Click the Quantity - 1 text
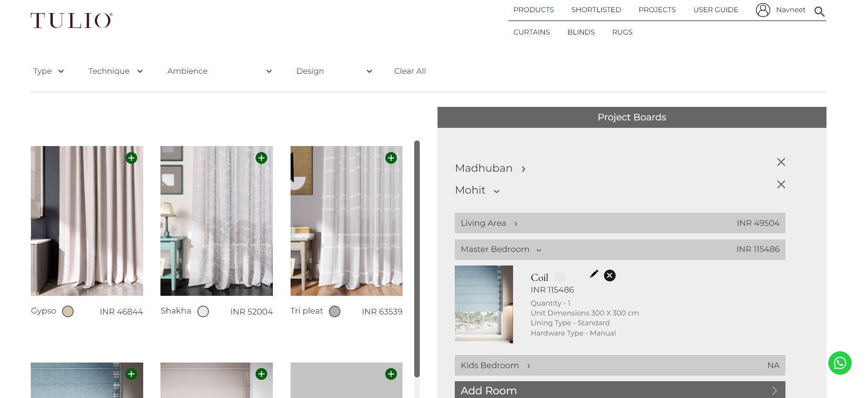This screenshot has width=868, height=398. 550,303
